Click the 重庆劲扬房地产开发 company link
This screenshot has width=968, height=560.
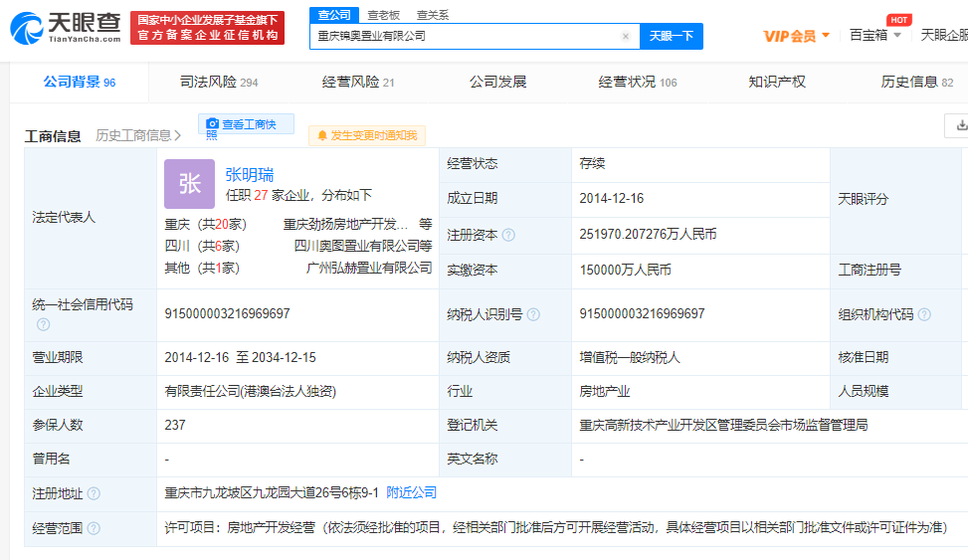coord(346,224)
